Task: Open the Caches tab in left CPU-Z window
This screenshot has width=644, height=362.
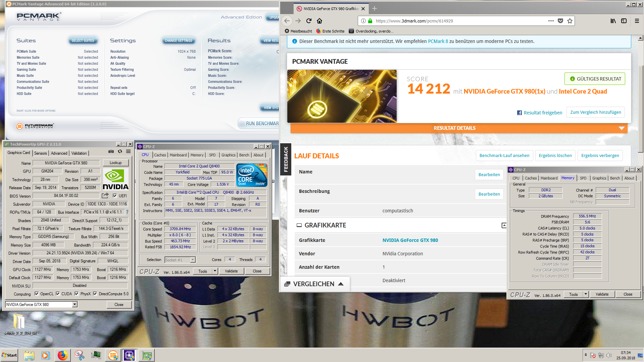Action: (160, 155)
